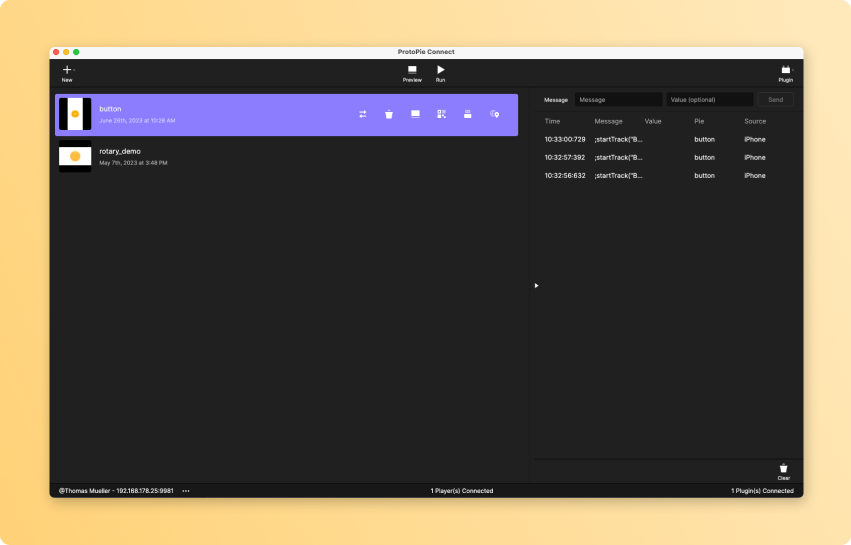Select log entry at 10:32:57:392
Screen dimensions: 851x545
(668, 157)
